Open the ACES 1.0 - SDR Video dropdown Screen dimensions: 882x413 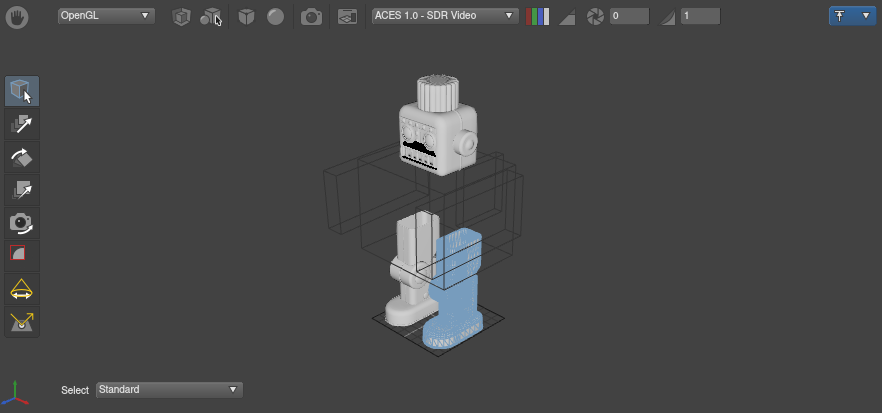[445, 16]
